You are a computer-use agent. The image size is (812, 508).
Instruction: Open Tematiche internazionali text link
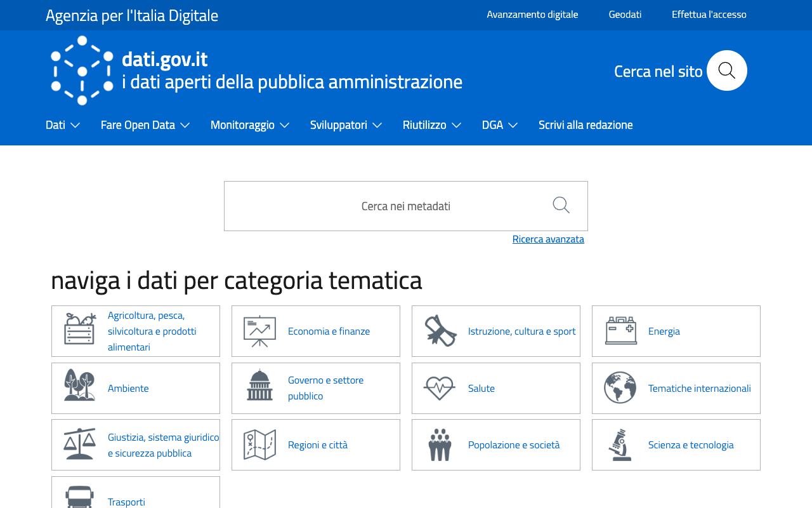click(x=700, y=388)
